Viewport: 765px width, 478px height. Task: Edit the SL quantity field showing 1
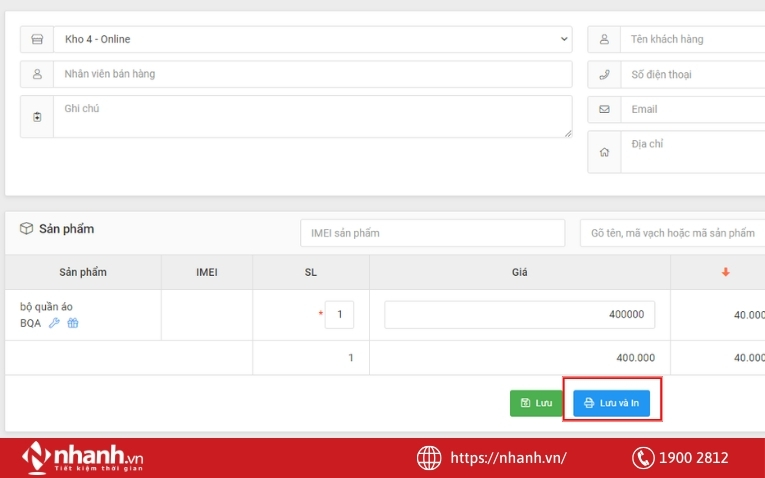[x=339, y=315]
